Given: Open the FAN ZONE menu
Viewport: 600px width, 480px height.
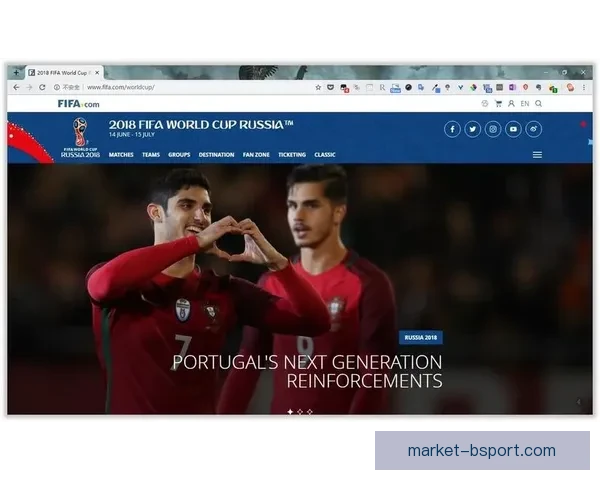Looking at the screenshot, I should coord(256,155).
